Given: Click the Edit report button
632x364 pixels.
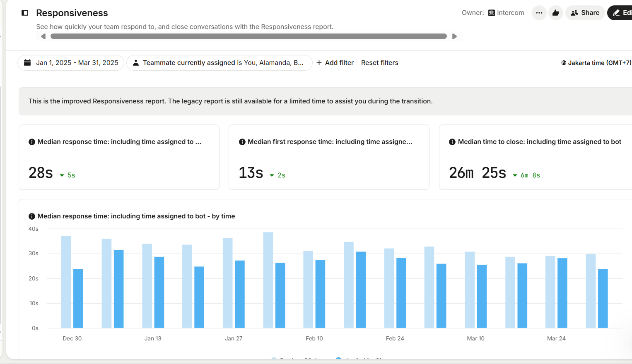Looking at the screenshot, I should 621,13.
